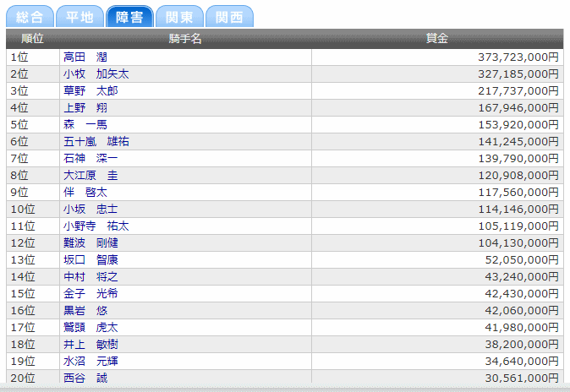The image size is (570, 392).
Task: Click the 坂口 智康 jockey link
Action: (x=90, y=260)
